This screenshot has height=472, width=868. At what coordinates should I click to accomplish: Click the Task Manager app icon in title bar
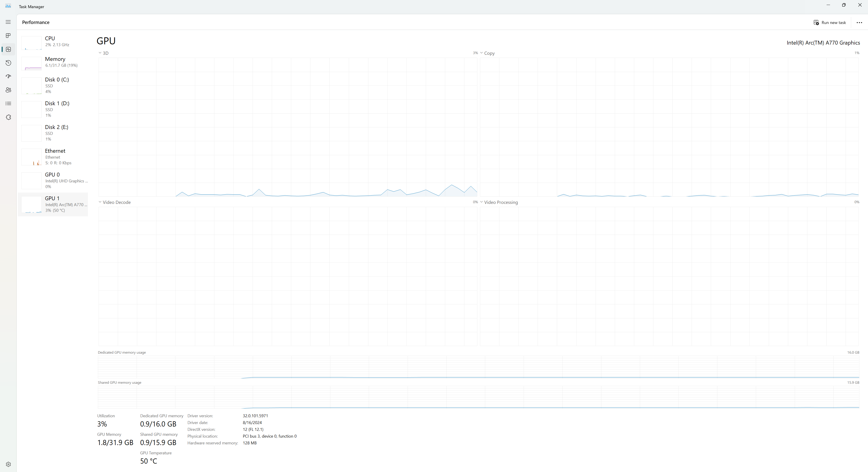point(8,6)
